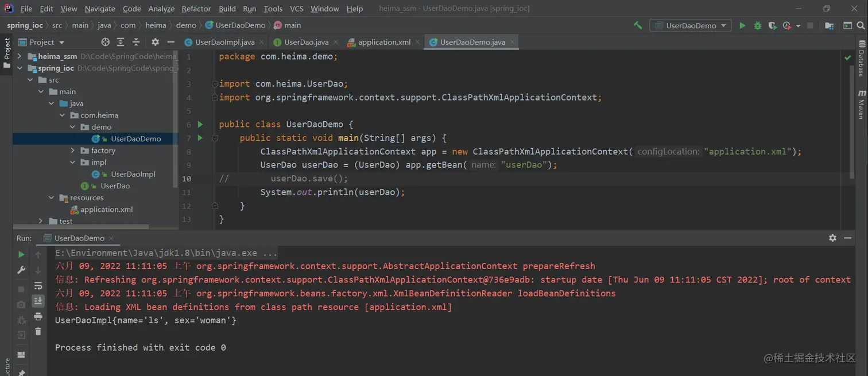The image size is (868, 376).
Task: Clear the console with the trash icon
Action: (x=38, y=331)
